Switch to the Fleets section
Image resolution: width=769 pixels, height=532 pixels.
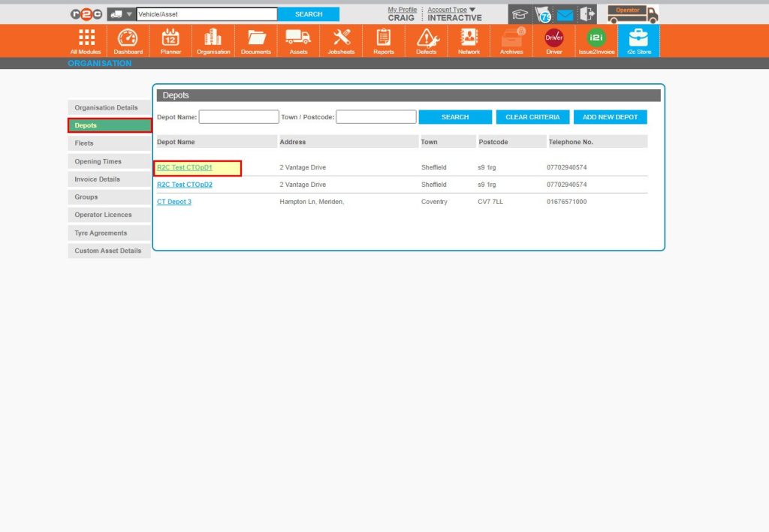(x=109, y=143)
